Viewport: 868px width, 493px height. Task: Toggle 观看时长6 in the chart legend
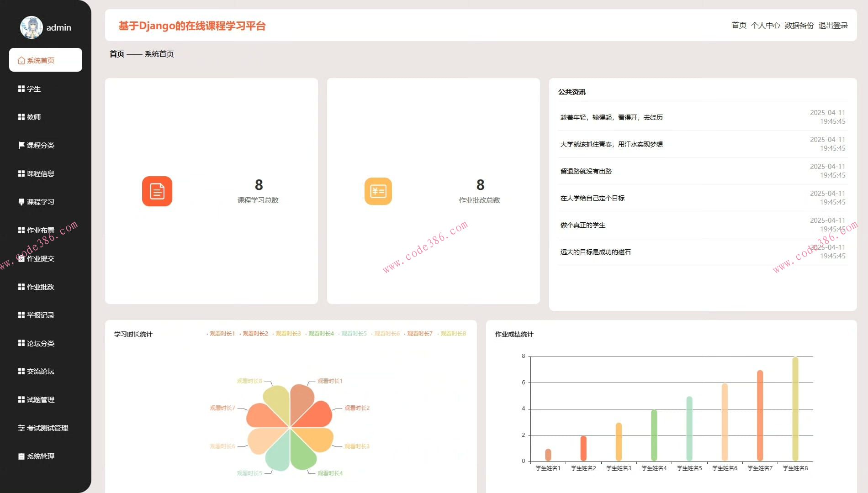[x=386, y=334]
